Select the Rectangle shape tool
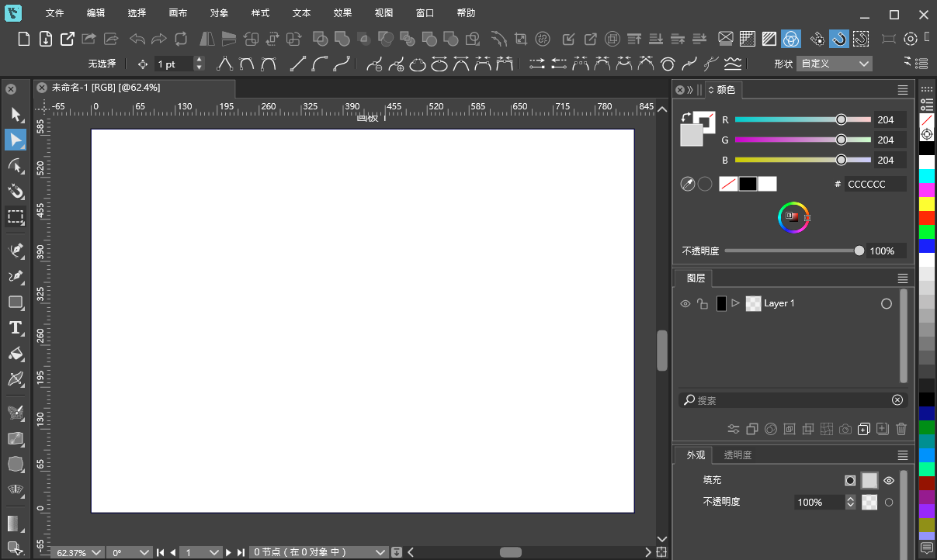Image resolution: width=937 pixels, height=560 pixels. pyautogui.click(x=16, y=302)
